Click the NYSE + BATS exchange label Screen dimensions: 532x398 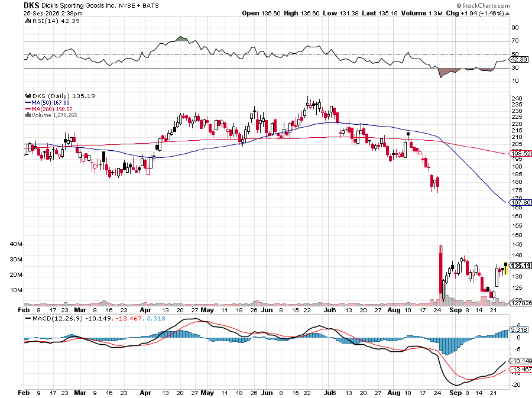138,6
